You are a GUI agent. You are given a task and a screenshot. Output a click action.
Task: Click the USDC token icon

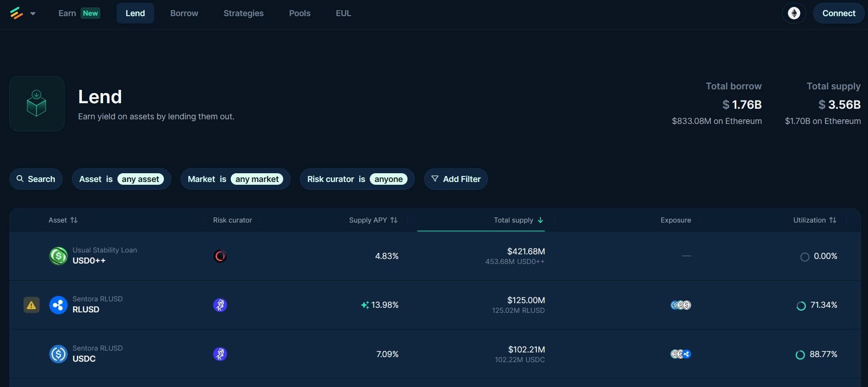(x=58, y=354)
